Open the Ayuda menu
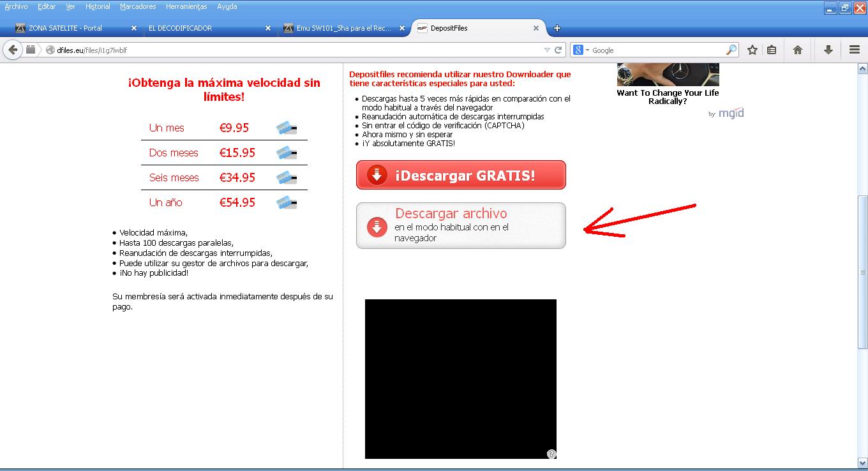The width and height of the screenshot is (868, 471). pyautogui.click(x=227, y=6)
